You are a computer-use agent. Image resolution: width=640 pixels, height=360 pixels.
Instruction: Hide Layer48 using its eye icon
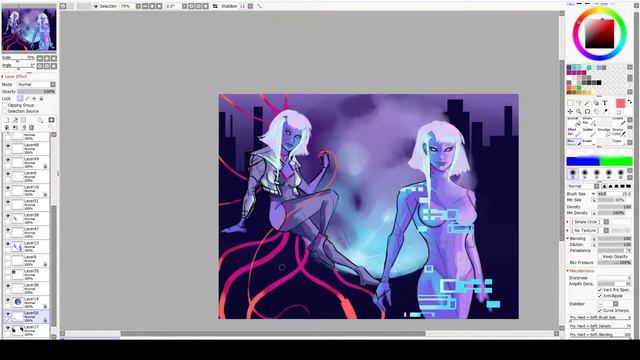pos(7,146)
